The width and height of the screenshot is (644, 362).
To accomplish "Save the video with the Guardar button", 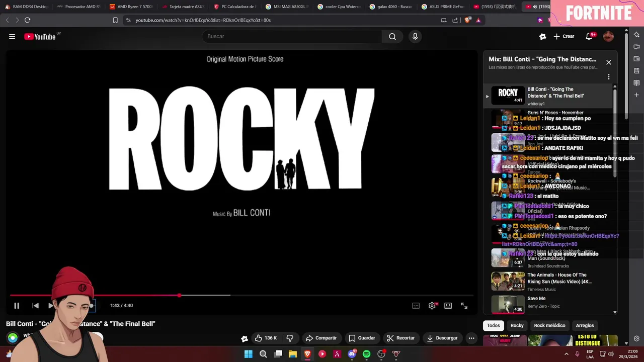I will 362,338.
